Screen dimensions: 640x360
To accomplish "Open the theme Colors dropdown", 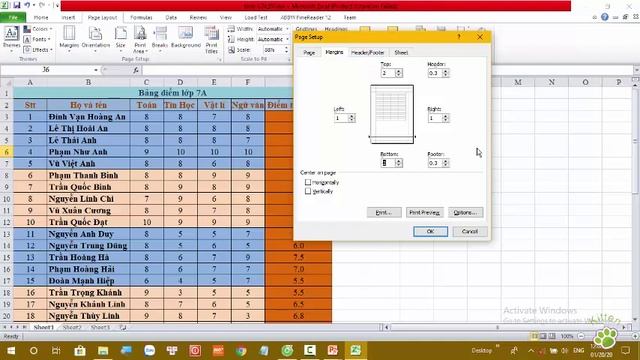I will 38,29.
